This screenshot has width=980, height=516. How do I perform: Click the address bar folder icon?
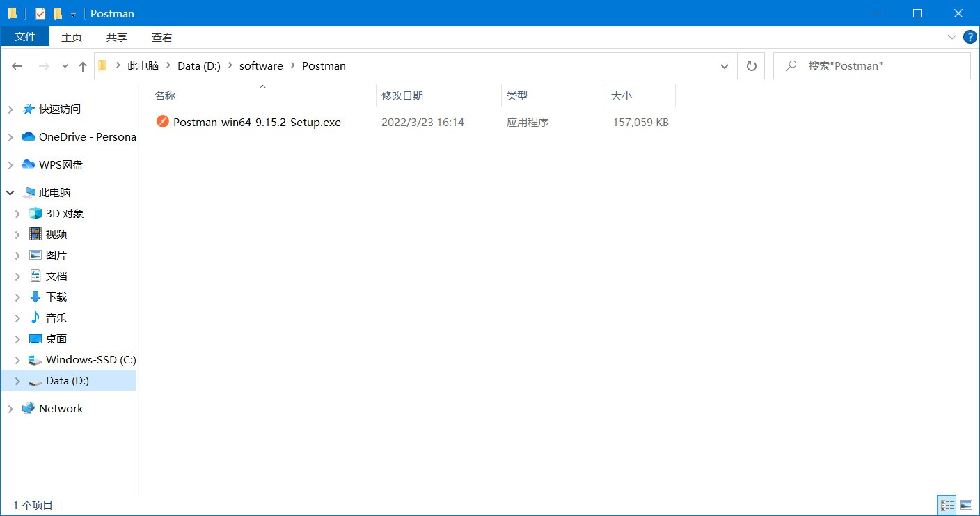click(x=102, y=66)
